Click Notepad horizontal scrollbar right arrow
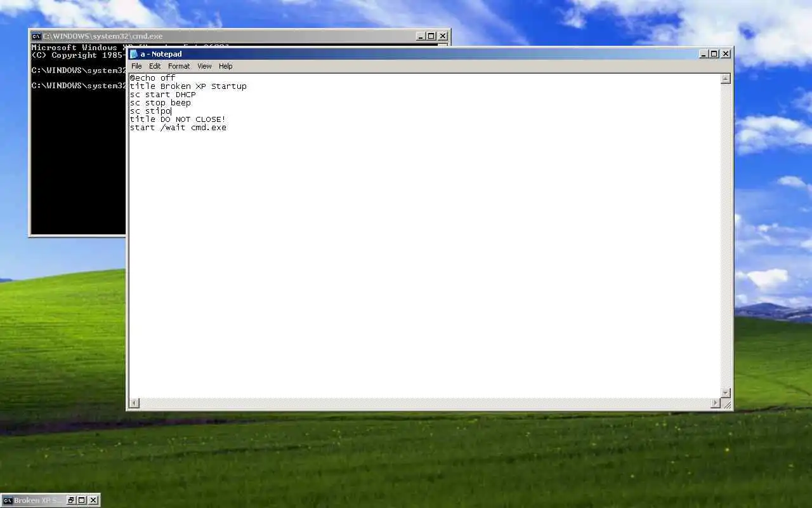 (716, 403)
